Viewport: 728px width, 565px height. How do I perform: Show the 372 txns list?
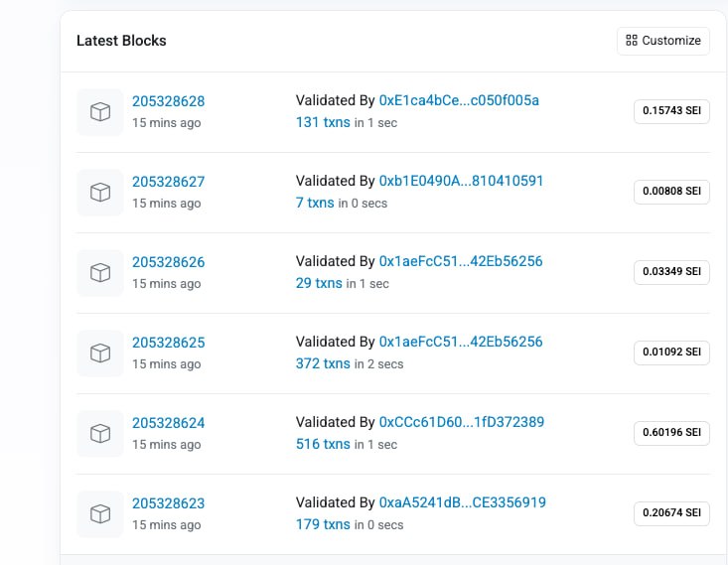click(323, 363)
